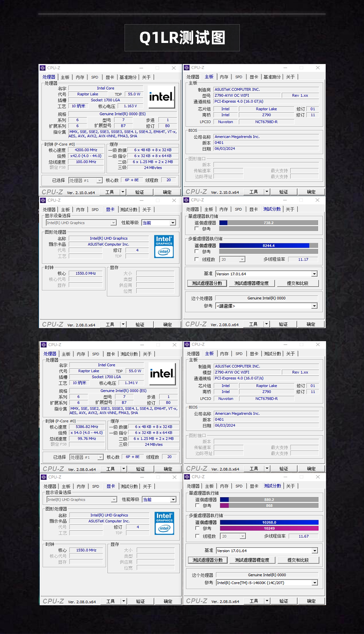The image size is (364, 634).
Task: Toggle 參考 checkbox beside the 10249 bar
Action: (x=197, y=528)
